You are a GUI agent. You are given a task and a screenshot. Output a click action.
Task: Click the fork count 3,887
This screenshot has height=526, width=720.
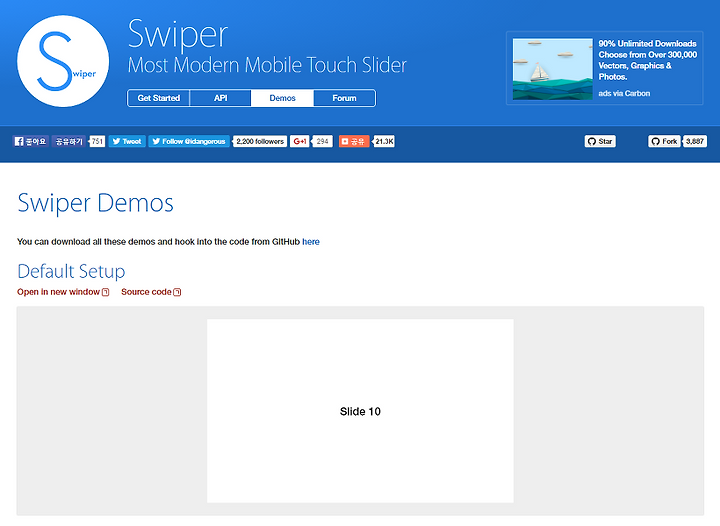(695, 141)
